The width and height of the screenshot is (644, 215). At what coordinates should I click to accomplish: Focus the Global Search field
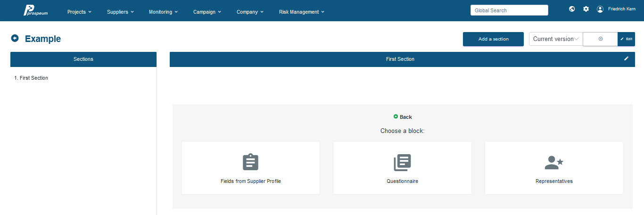[509, 10]
